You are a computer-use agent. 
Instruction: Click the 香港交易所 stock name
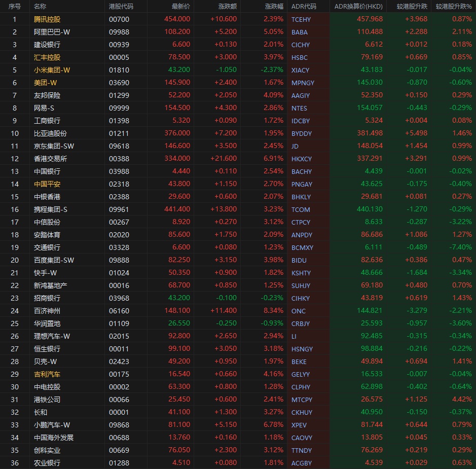coord(50,159)
